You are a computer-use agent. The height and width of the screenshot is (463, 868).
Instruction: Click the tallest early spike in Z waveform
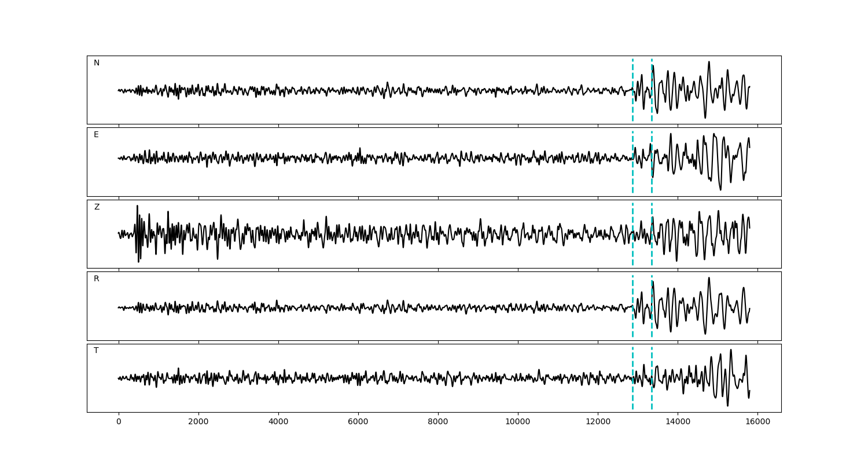pyautogui.click(x=137, y=207)
